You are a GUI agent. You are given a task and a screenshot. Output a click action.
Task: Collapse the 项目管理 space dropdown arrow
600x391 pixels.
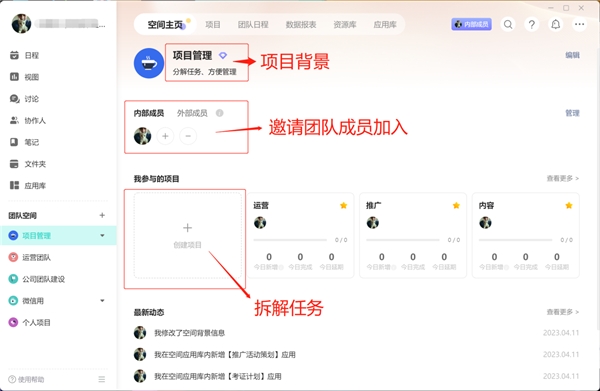pyautogui.click(x=102, y=235)
